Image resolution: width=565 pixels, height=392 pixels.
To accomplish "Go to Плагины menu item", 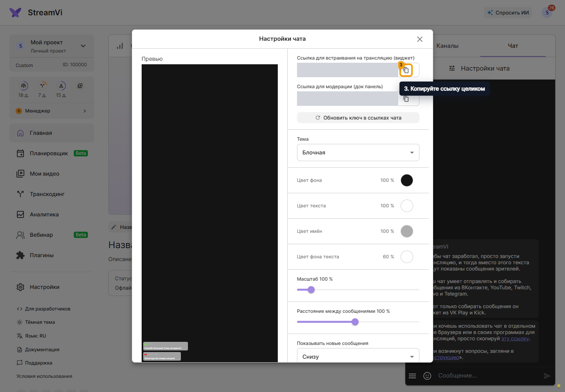I will click(52, 255).
